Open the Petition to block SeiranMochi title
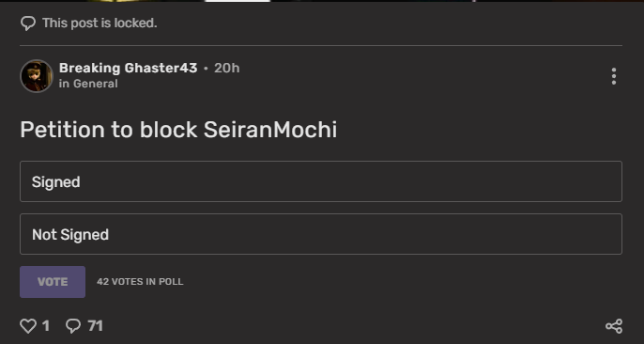The image size is (644, 344). point(178,130)
